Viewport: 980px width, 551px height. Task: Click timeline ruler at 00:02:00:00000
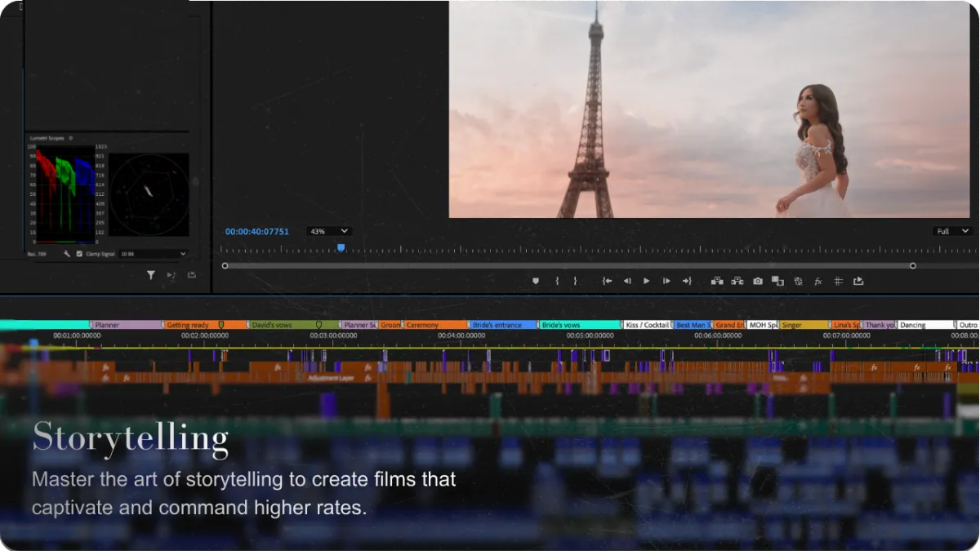click(204, 335)
